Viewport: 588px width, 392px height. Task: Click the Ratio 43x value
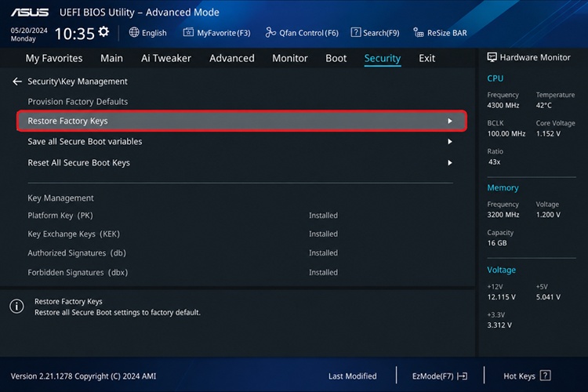point(494,162)
